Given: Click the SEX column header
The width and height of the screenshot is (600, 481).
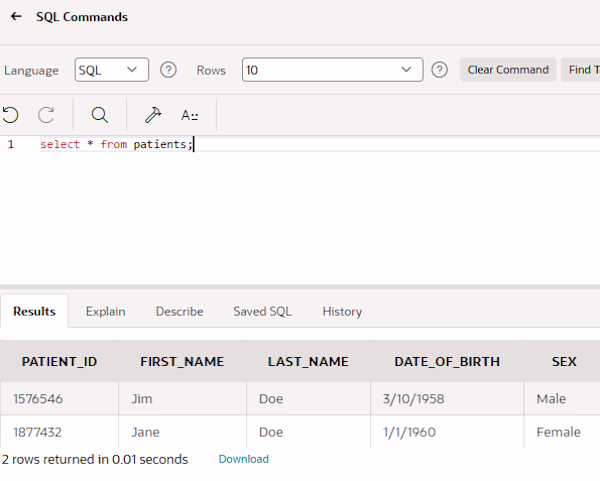Looking at the screenshot, I should 562,361.
